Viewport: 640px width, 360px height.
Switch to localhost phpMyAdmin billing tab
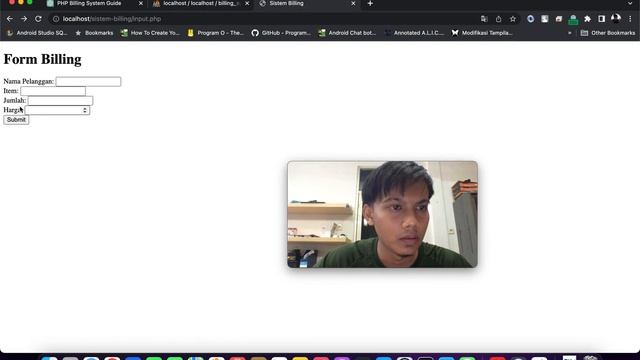tap(200, 3)
